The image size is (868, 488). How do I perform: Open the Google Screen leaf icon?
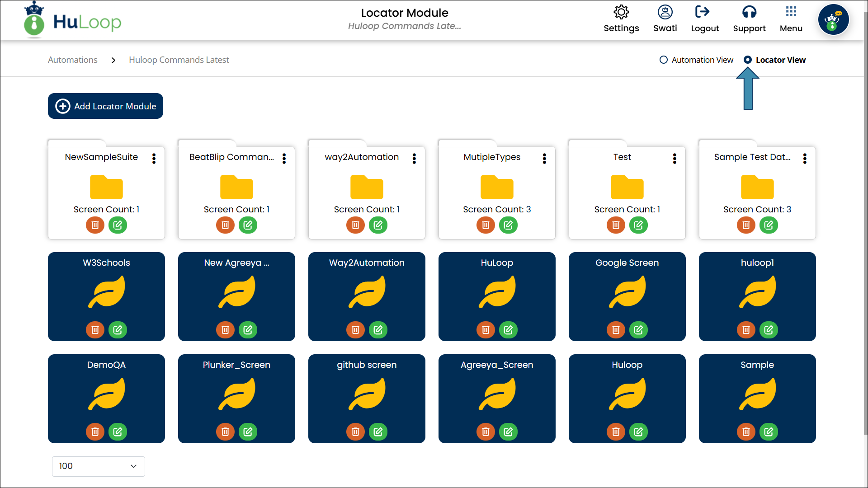pyautogui.click(x=627, y=292)
